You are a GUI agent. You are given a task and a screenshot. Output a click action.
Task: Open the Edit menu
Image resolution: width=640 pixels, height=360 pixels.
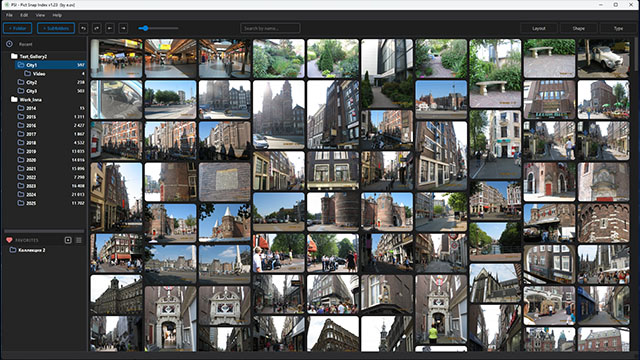click(24, 15)
